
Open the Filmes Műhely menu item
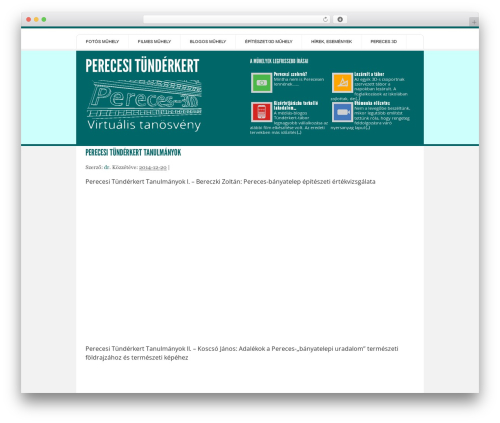154,42
